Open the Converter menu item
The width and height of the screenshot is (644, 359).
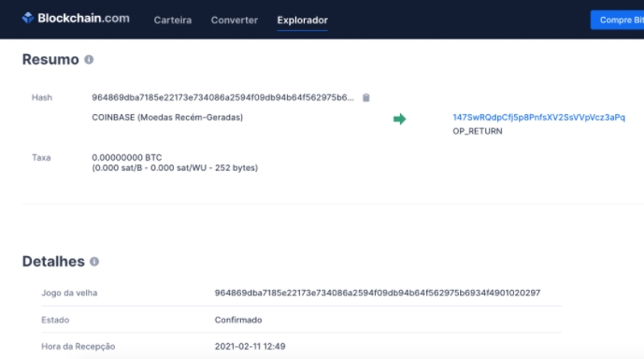tap(235, 21)
